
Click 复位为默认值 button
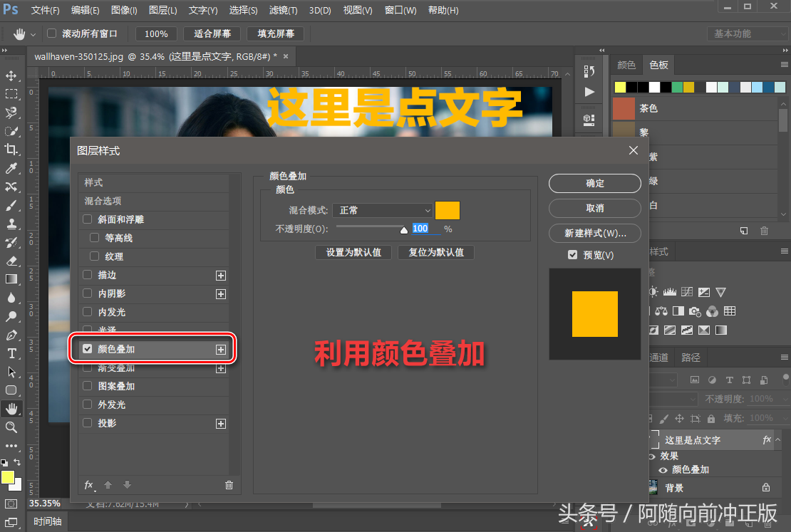[x=436, y=252]
